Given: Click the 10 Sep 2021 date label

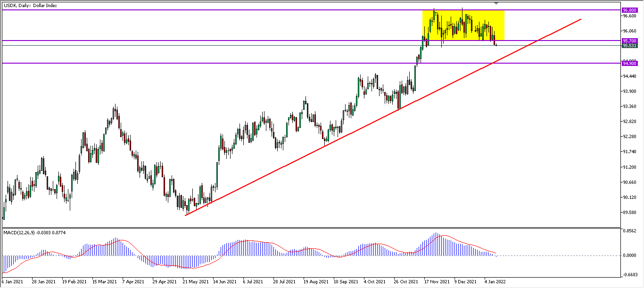Looking at the screenshot, I should 345,282.
